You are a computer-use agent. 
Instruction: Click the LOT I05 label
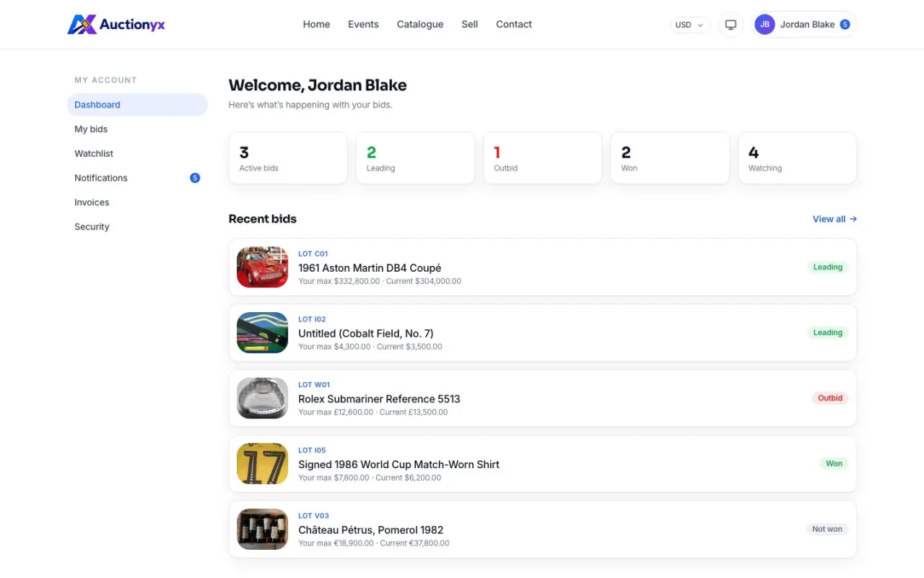312,451
